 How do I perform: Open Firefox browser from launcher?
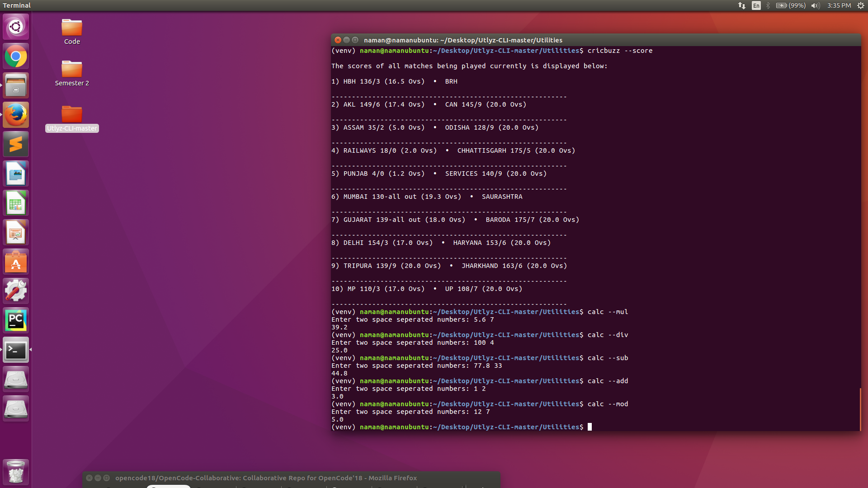(16, 115)
